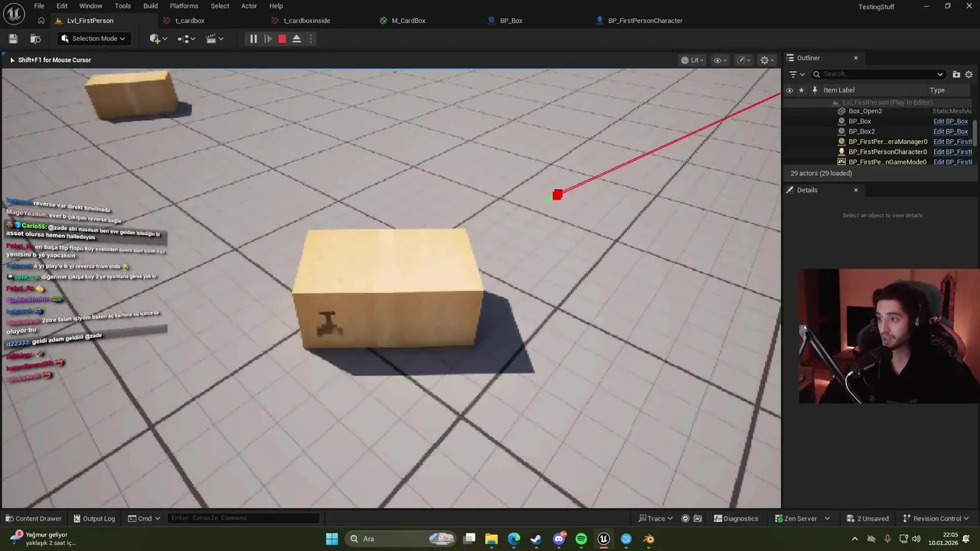The width and height of the screenshot is (980, 551).
Task: Open the Selection Mode dropdown
Action: pos(93,38)
